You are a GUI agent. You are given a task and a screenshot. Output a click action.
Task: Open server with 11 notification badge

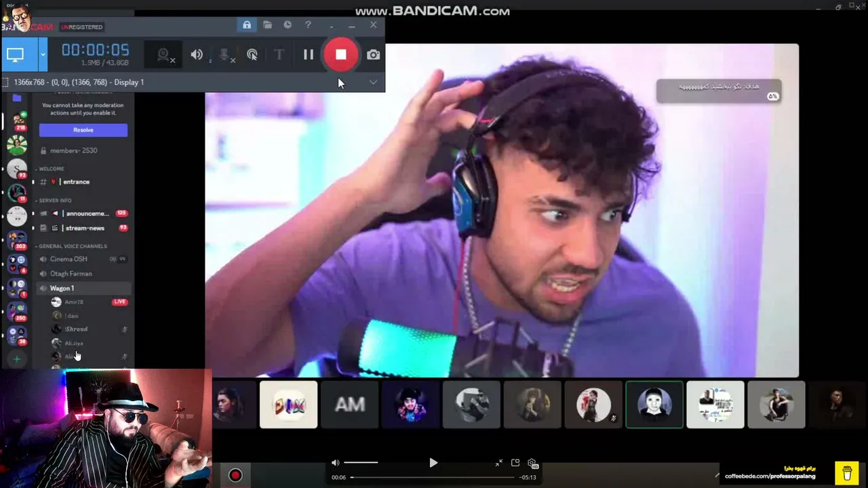pyautogui.click(x=17, y=192)
